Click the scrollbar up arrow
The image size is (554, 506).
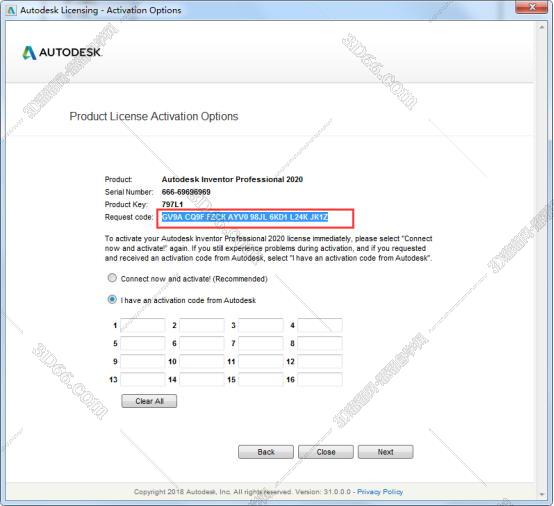tap(542, 27)
